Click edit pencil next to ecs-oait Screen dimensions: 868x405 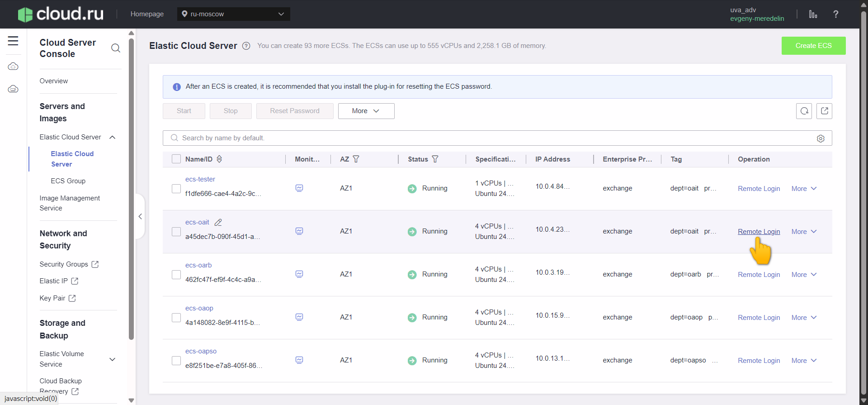(218, 222)
